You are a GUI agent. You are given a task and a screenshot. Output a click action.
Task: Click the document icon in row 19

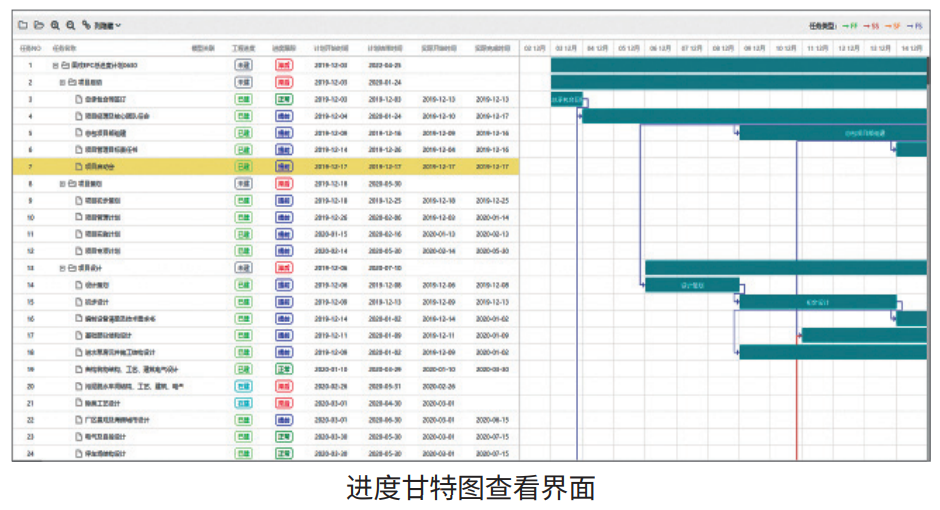(x=79, y=369)
